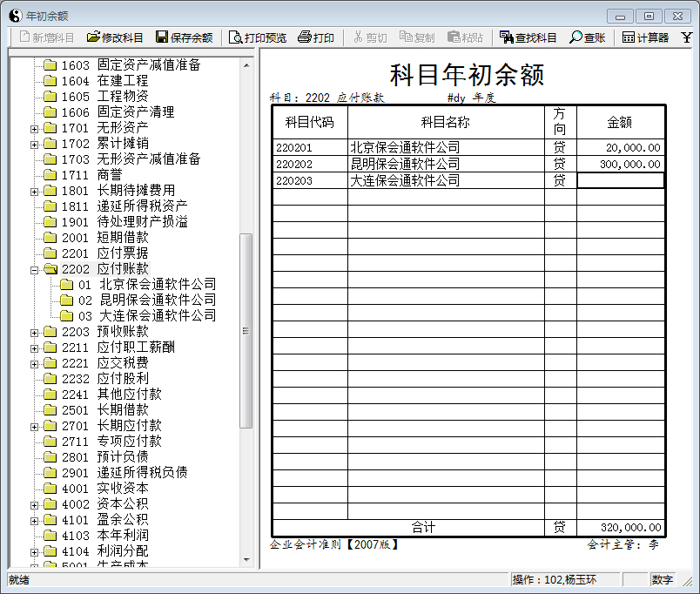
Task: Expand the 4002 资本公积 node
Action: coord(35,504)
